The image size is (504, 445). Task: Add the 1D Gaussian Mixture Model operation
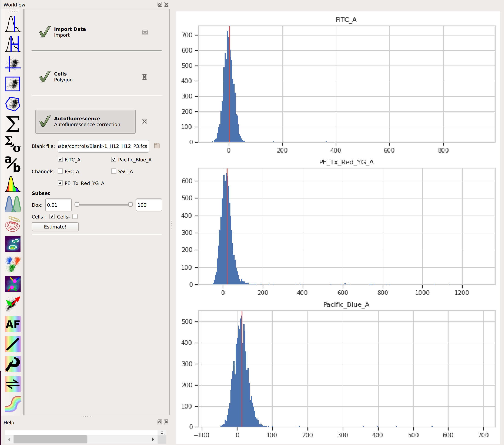[13, 204]
